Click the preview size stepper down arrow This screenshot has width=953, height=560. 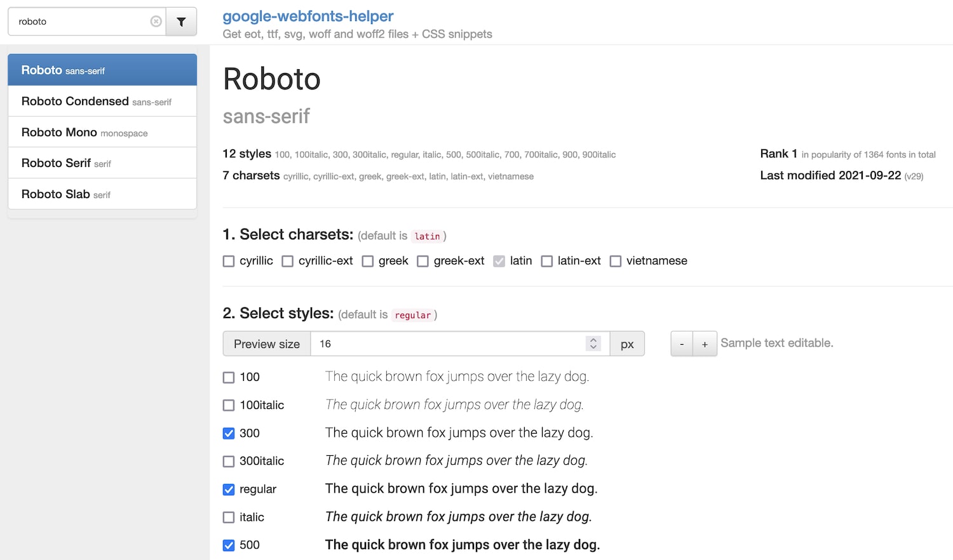(x=593, y=347)
